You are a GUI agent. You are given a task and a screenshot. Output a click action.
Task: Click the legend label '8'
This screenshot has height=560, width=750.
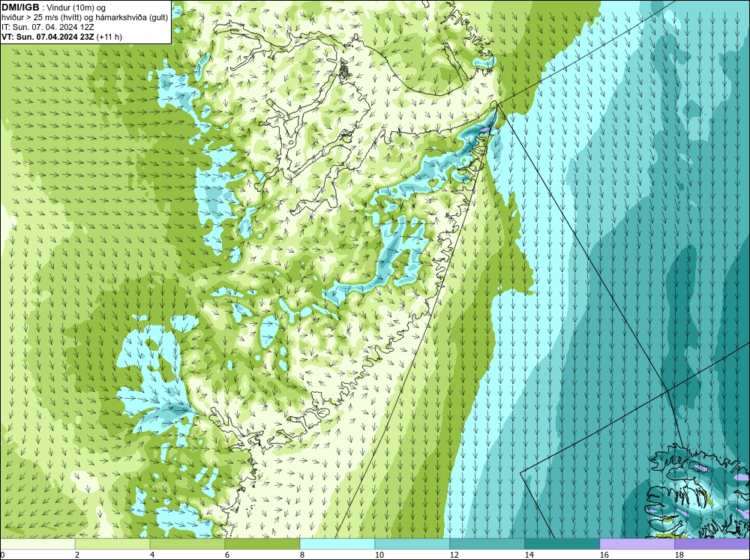pos(302,555)
